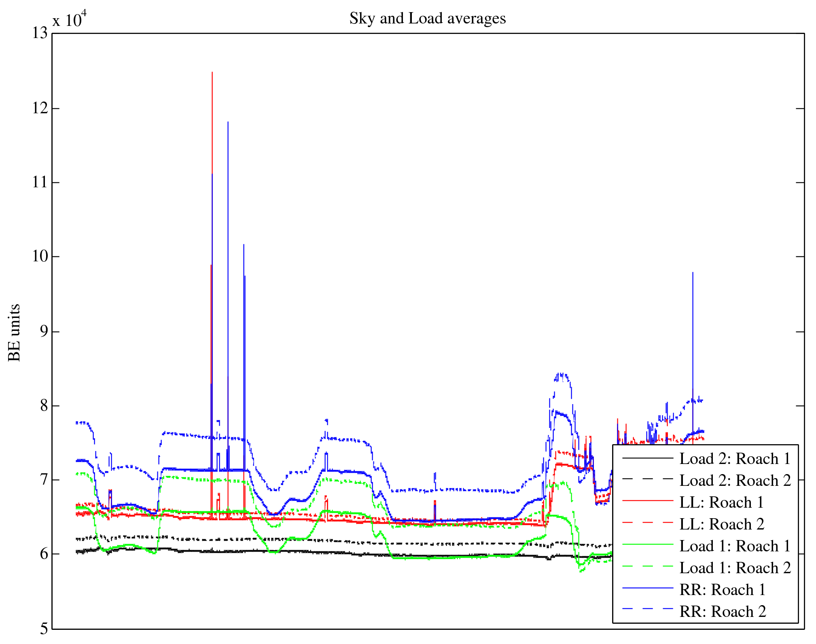Select Load 1: Roach 1 legend entry
The image size is (816, 644).
click(x=735, y=546)
